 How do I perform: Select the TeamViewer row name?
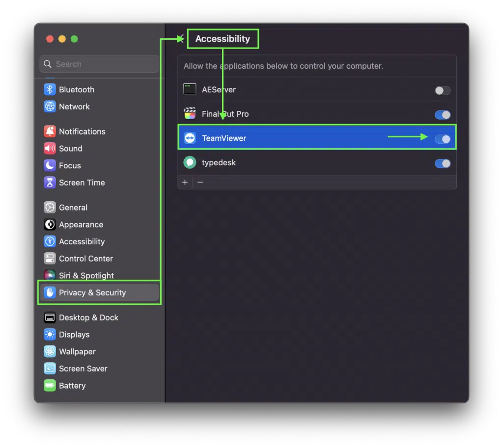pos(224,138)
